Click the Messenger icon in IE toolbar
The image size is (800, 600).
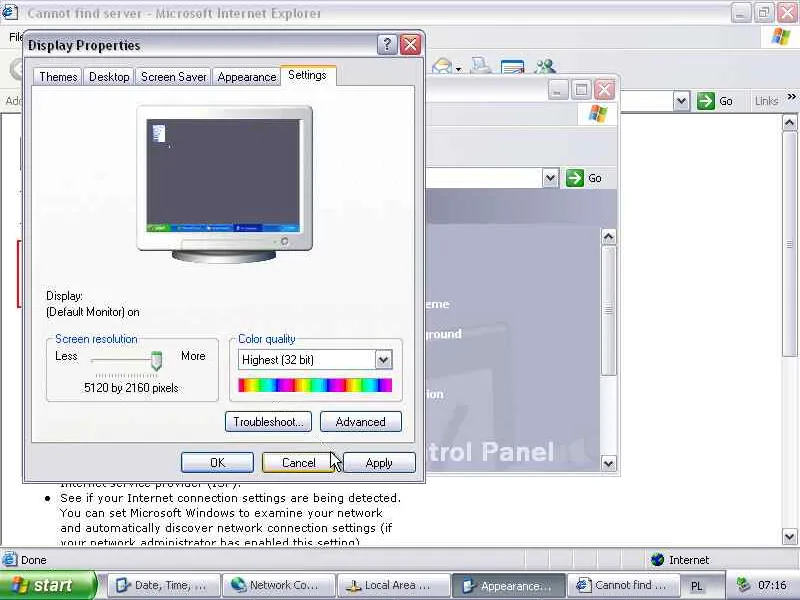(545, 66)
